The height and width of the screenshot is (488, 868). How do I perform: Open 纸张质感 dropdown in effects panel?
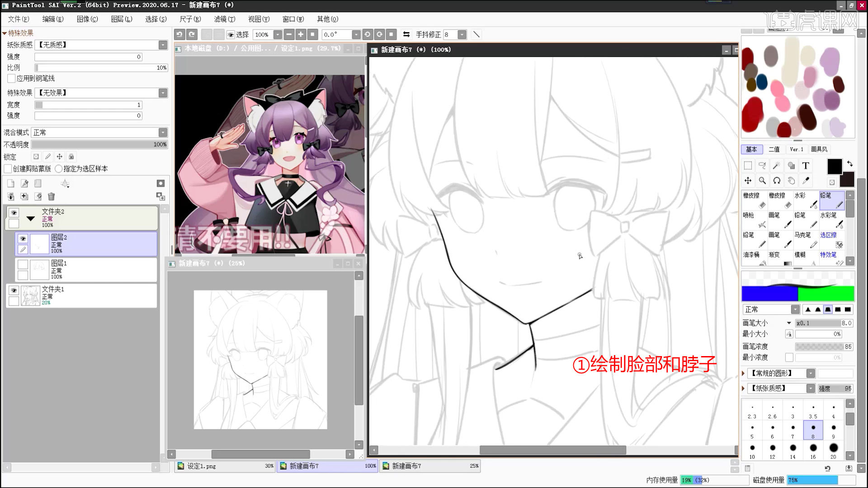(x=163, y=45)
